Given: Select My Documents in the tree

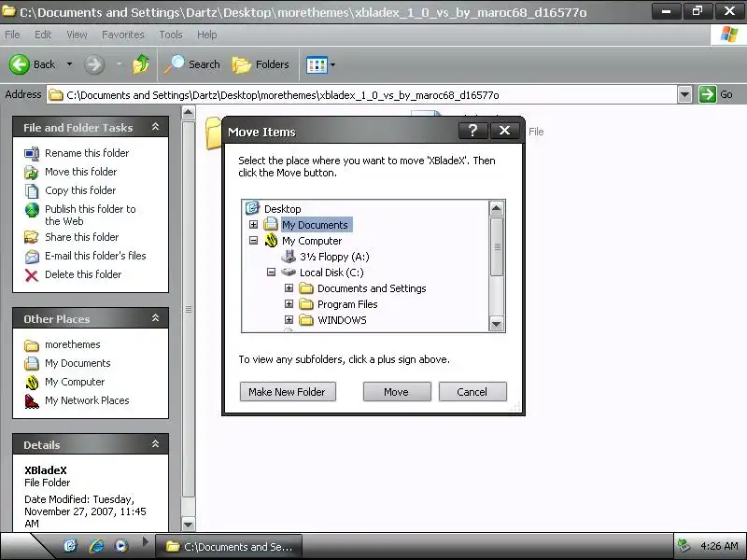Looking at the screenshot, I should coord(315,225).
